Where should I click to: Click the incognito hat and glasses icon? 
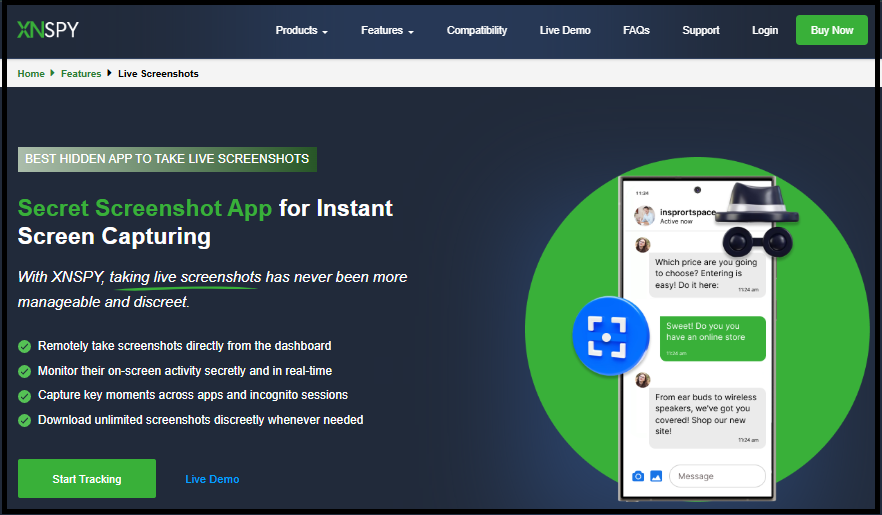click(758, 219)
